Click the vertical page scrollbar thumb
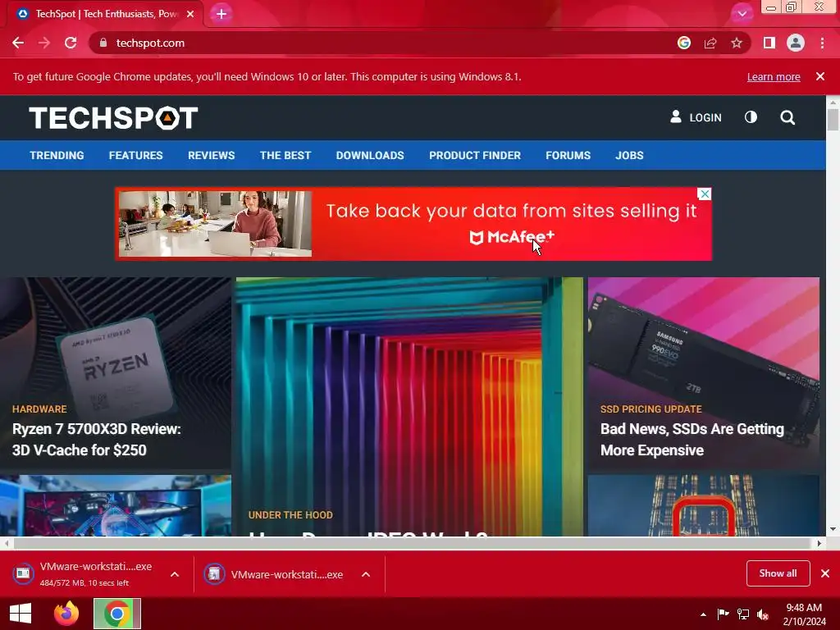Viewport: 840px width, 630px height. [x=833, y=120]
